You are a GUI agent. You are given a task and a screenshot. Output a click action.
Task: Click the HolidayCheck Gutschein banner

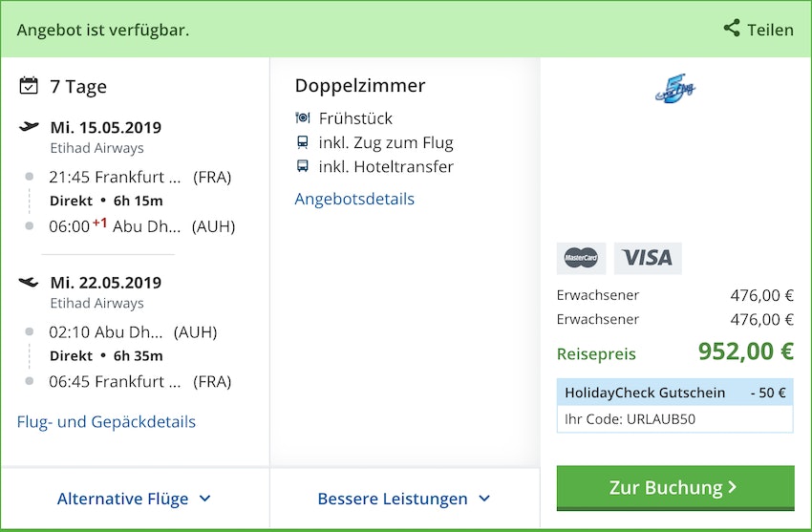click(674, 393)
